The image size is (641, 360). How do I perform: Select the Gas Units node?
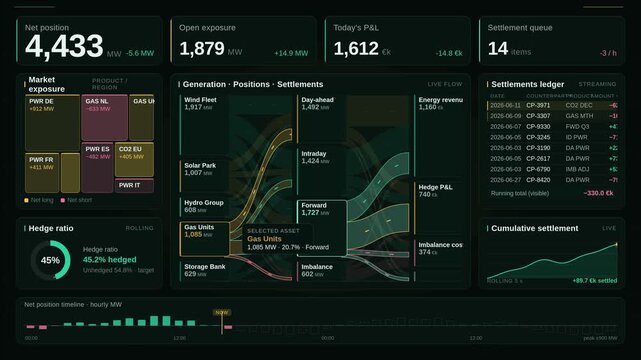204,239
